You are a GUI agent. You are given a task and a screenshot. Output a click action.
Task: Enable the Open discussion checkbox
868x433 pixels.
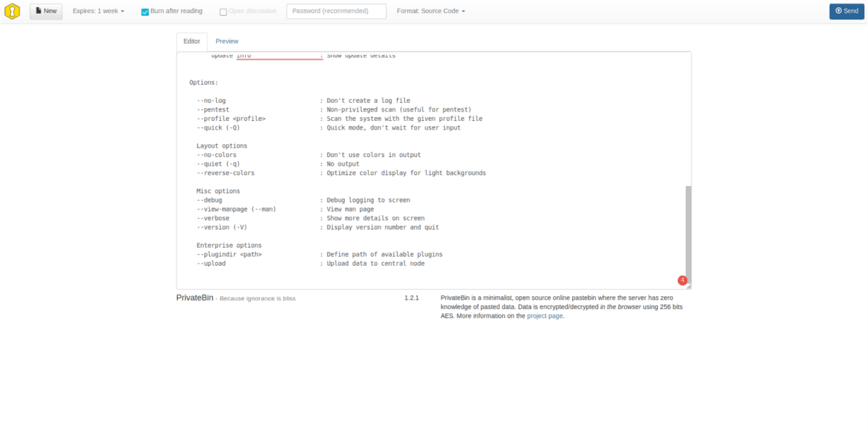click(x=223, y=11)
